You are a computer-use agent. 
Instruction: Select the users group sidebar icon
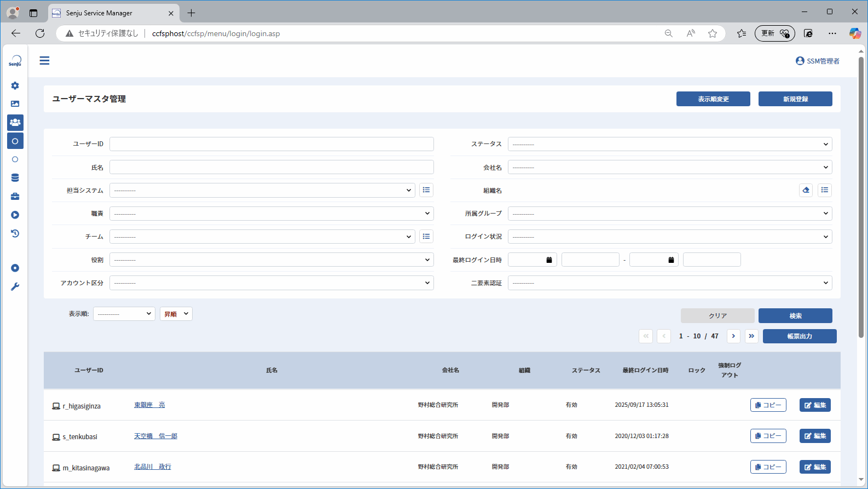tap(15, 122)
